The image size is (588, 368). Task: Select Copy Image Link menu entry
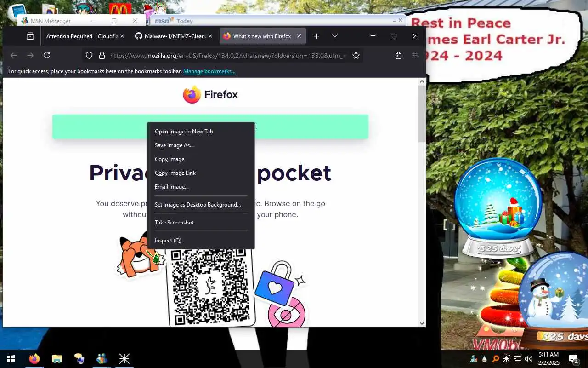tap(201, 173)
